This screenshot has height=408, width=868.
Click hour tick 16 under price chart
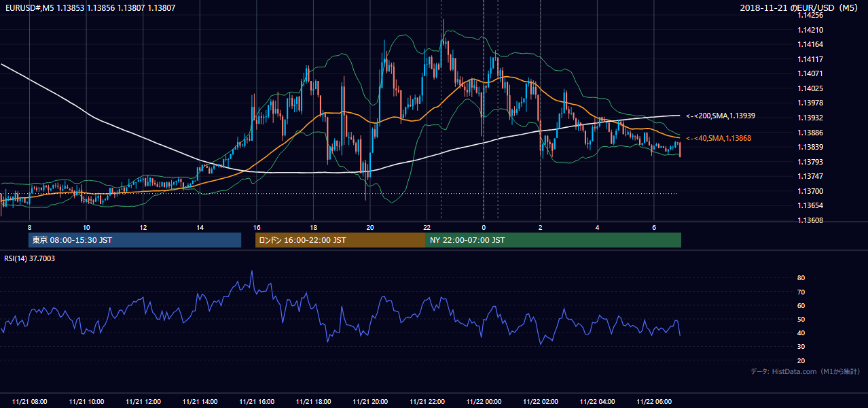(x=257, y=226)
